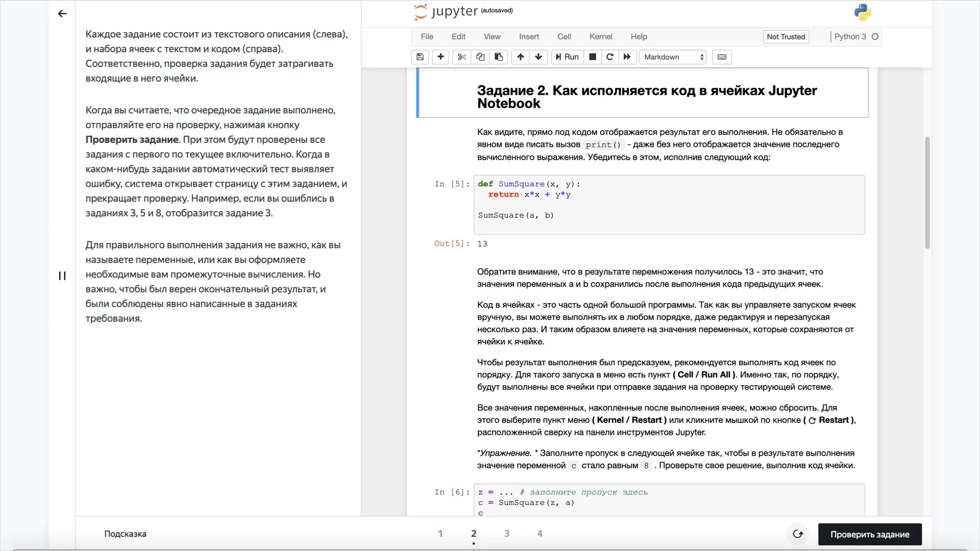Open the File menu
This screenshot has height=551, width=980.
[427, 37]
